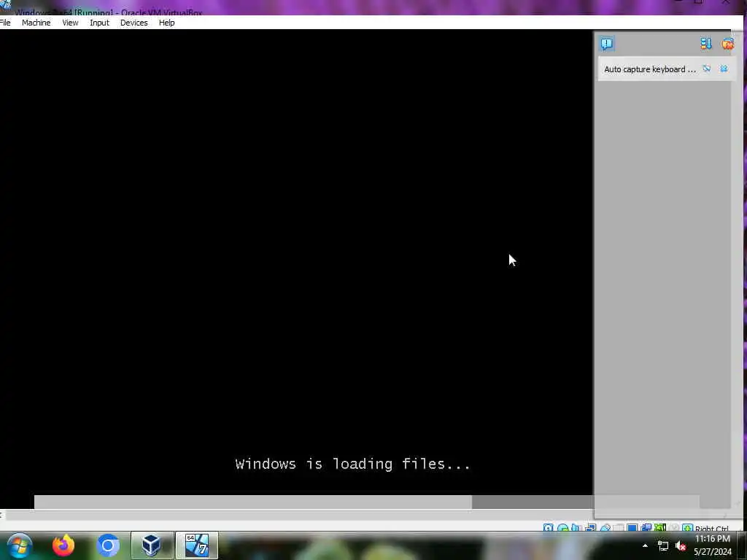Click the VM window horizontal scrollbar track
747x560 pixels.
(299, 515)
